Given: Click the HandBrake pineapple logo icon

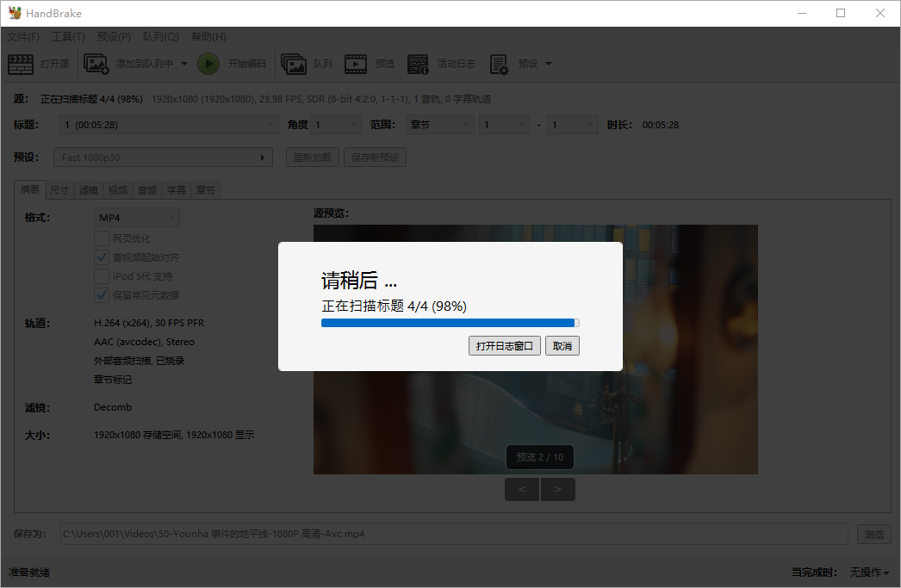Looking at the screenshot, I should (x=15, y=13).
